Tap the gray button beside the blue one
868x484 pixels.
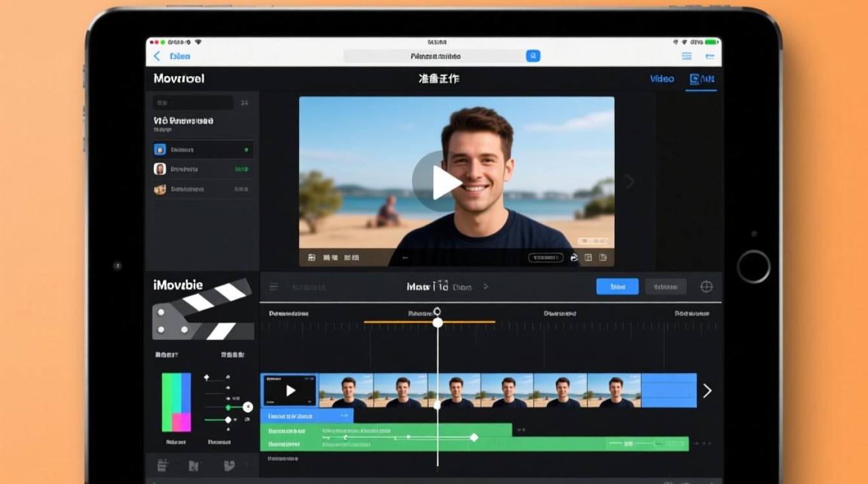(665, 287)
